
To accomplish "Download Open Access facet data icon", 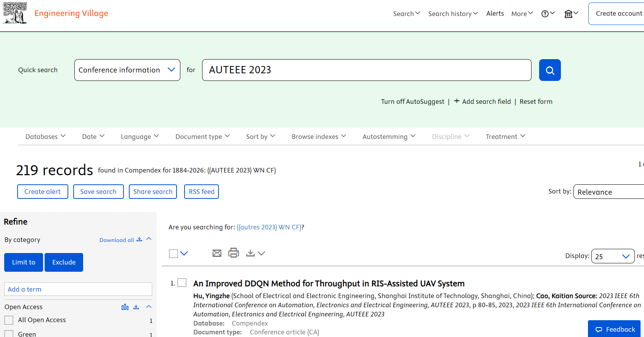I will pyautogui.click(x=136, y=307).
